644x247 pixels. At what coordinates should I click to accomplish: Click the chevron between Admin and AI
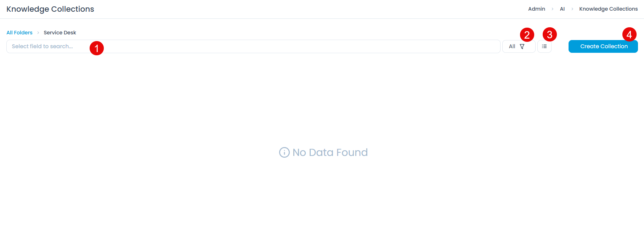point(552,9)
